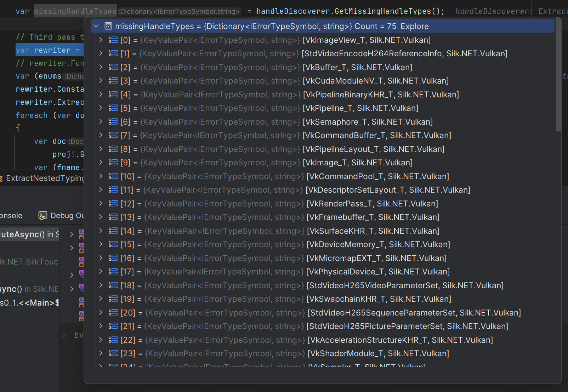Click the key-value icon of entry [13]
Viewport: 568px width, 392px height.
click(x=113, y=217)
